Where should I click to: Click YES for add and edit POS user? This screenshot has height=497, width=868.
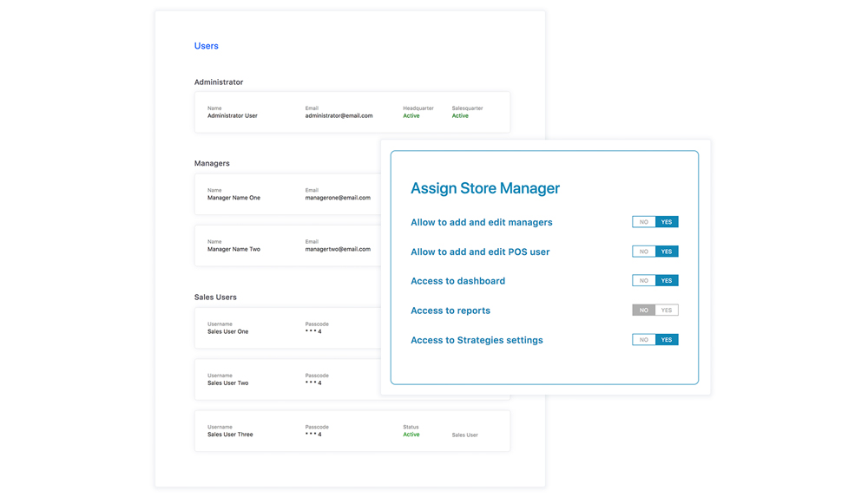(x=667, y=252)
